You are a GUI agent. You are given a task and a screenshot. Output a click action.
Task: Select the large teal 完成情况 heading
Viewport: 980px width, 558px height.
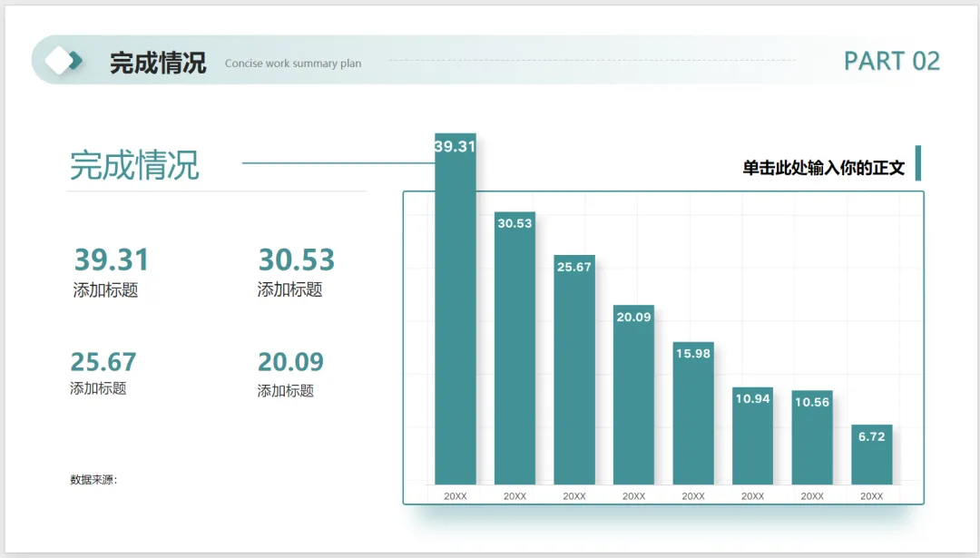[x=133, y=165]
